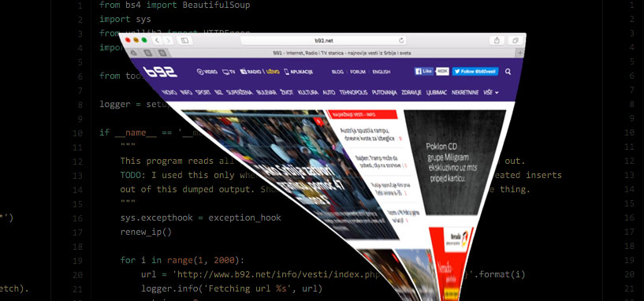This screenshot has height=301, width=644.
Task: Open the site search magnifier
Action: point(508,72)
